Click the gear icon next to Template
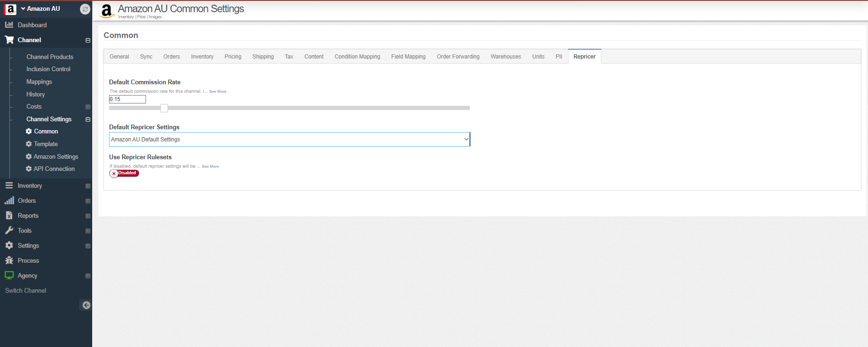This screenshot has width=868, height=347. (x=29, y=144)
